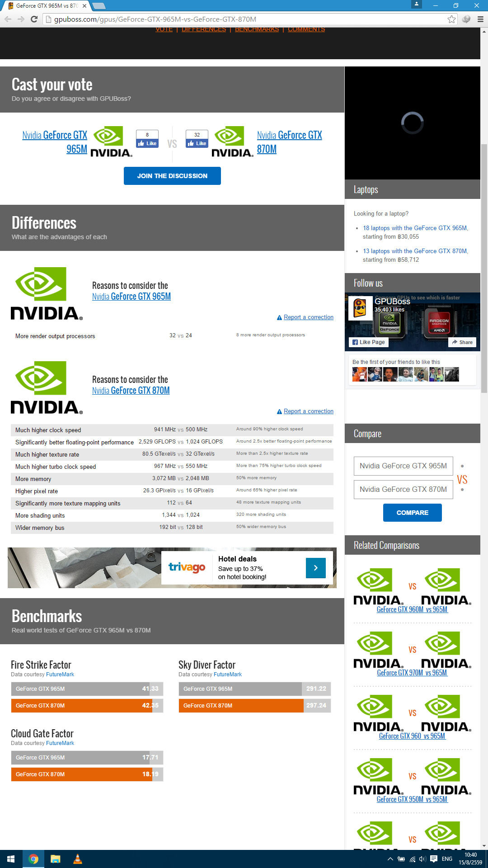Click first compare field Nvidia GeForce GTX 965M
The height and width of the screenshot is (868, 488).
pos(404,466)
